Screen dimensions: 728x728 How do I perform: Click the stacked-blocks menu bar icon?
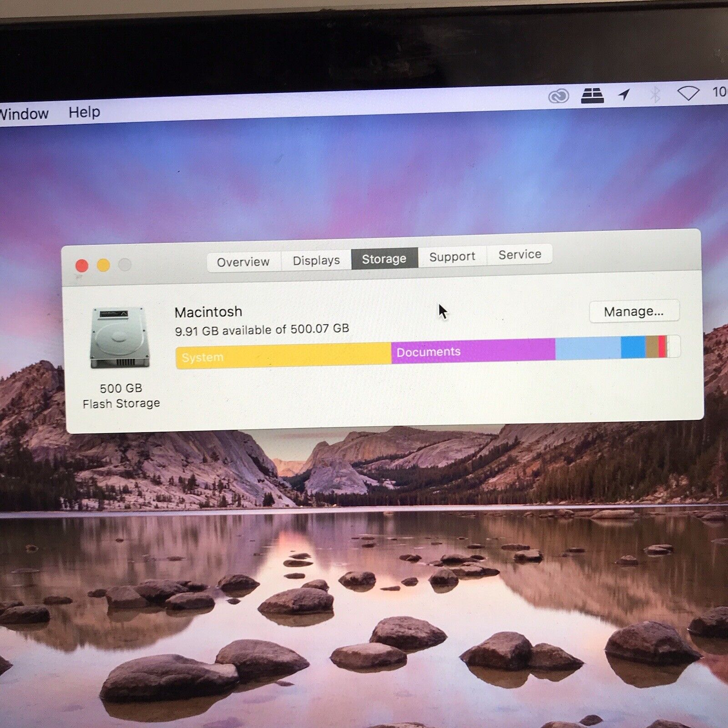(592, 96)
